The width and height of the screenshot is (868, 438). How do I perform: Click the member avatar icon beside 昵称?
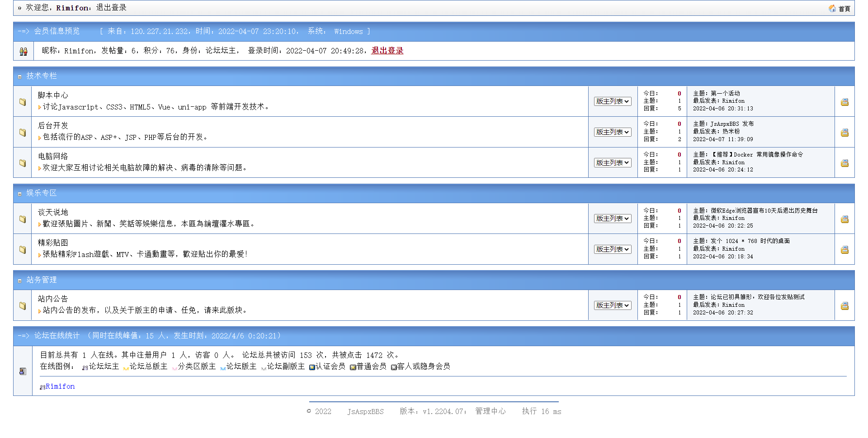click(x=24, y=52)
